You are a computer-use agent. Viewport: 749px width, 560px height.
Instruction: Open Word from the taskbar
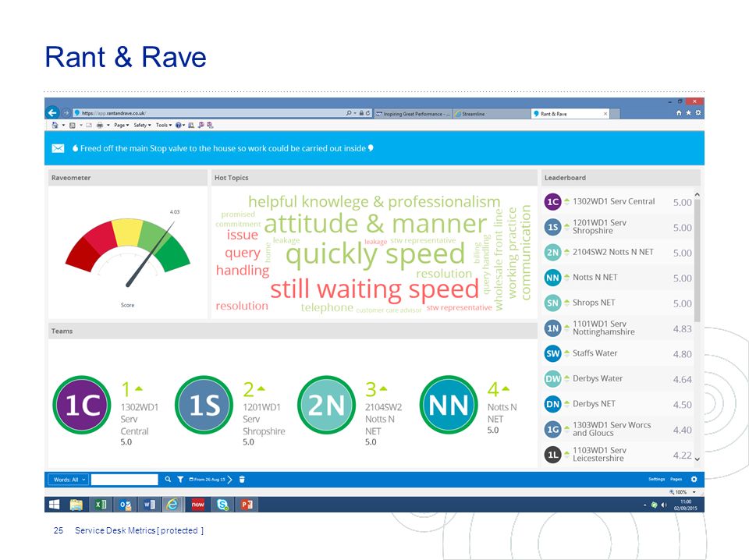[x=149, y=505]
